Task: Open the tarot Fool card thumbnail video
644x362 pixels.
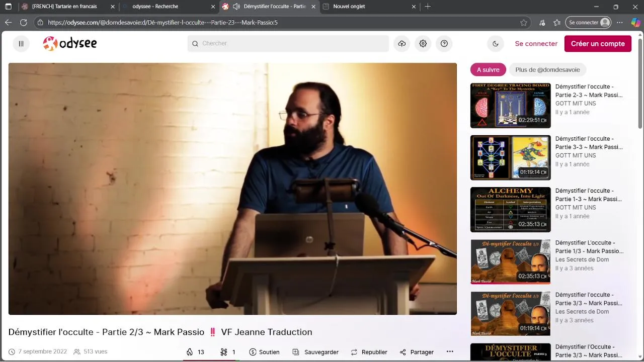Action: point(510,157)
